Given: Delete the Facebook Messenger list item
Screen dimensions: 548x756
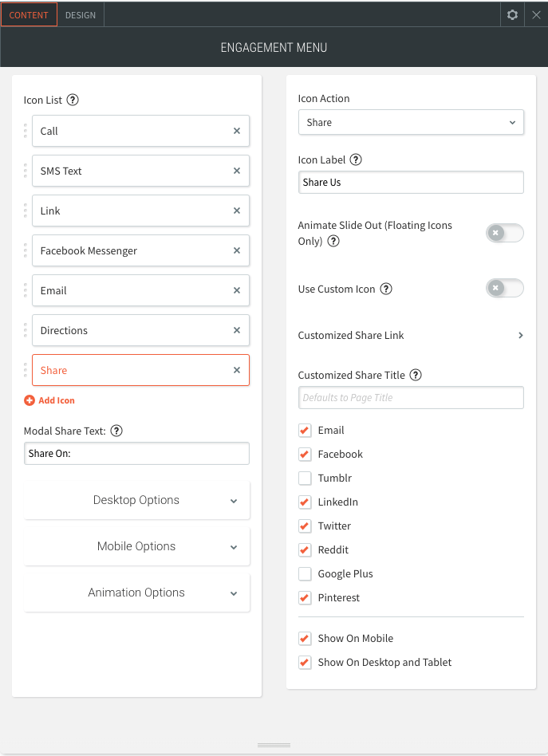Looking at the screenshot, I should pyautogui.click(x=237, y=250).
